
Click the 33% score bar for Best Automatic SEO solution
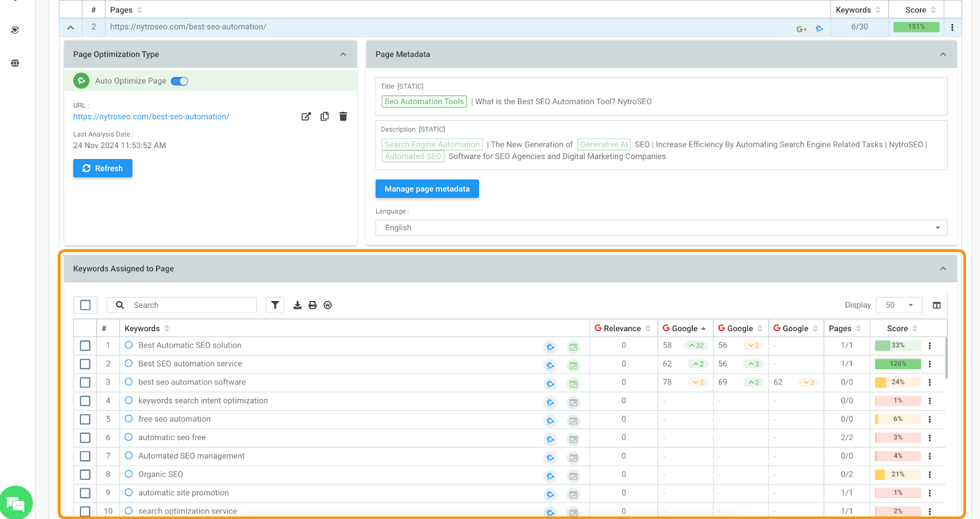[898, 346]
